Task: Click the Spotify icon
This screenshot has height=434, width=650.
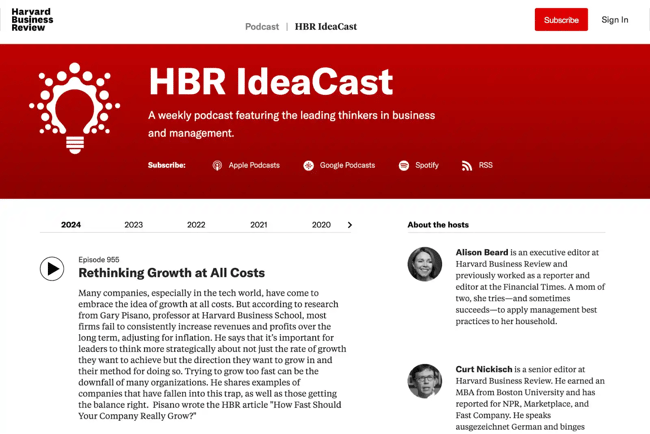Action: tap(404, 166)
